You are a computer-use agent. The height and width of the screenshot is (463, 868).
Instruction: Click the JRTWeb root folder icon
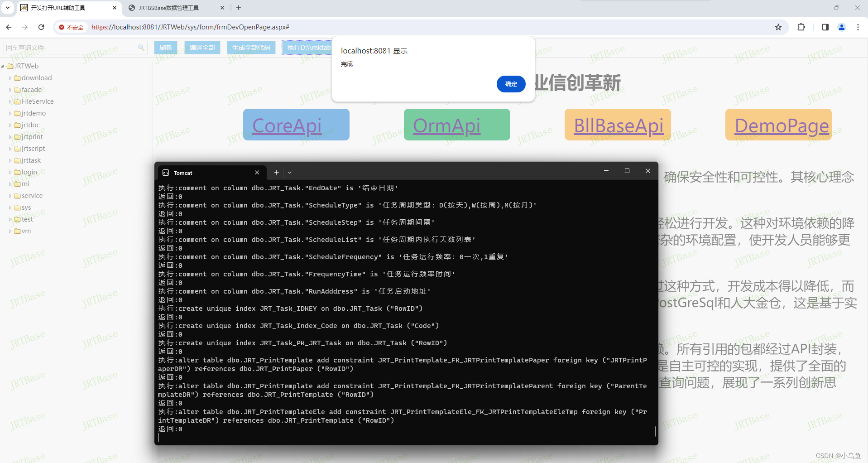tap(10, 66)
